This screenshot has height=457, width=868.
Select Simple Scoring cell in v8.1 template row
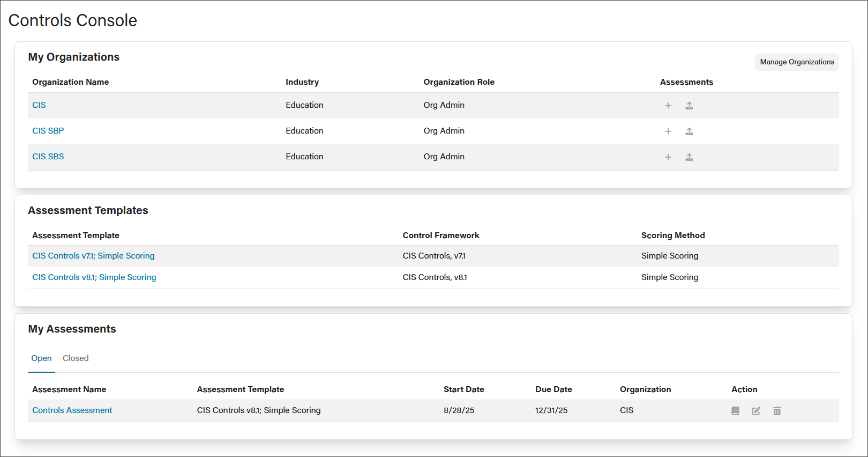click(670, 277)
